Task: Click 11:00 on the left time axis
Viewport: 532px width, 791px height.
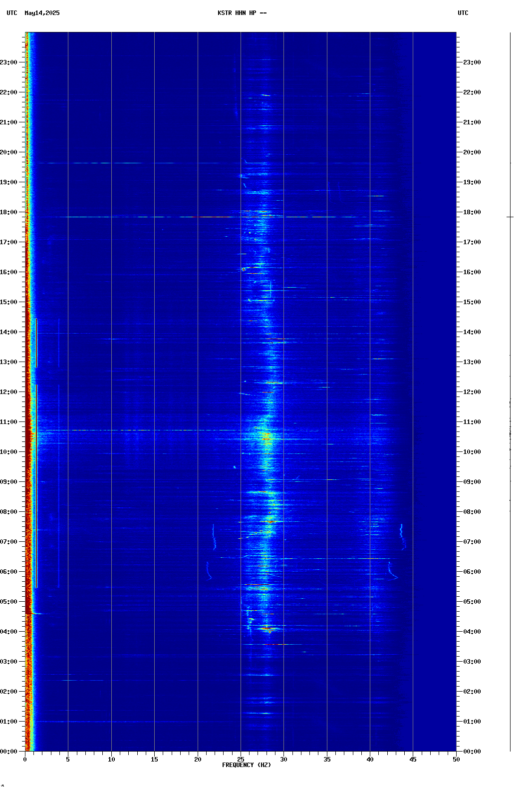Action: tap(8, 422)
